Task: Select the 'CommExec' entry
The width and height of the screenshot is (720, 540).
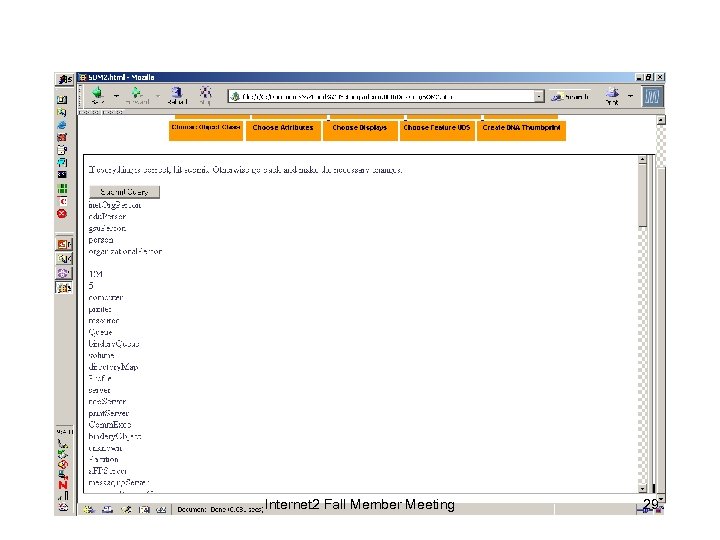Action: tap(110, 425)
